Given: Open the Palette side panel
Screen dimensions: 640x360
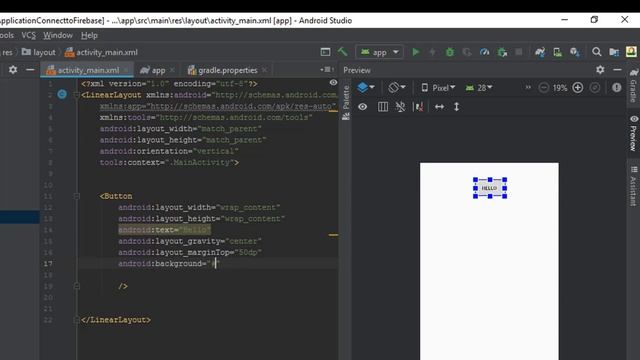Looking at the screenshot, I should click(x=346, y=103).
